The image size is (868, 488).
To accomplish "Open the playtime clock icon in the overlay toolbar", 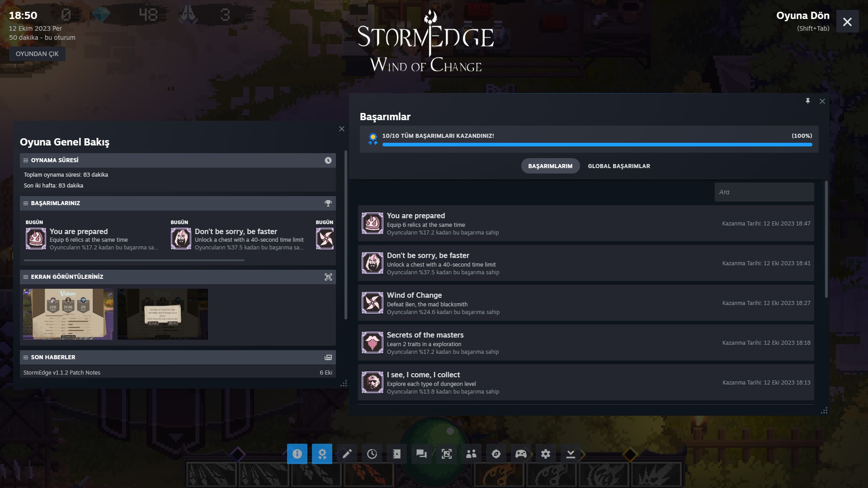I will 372,454.
